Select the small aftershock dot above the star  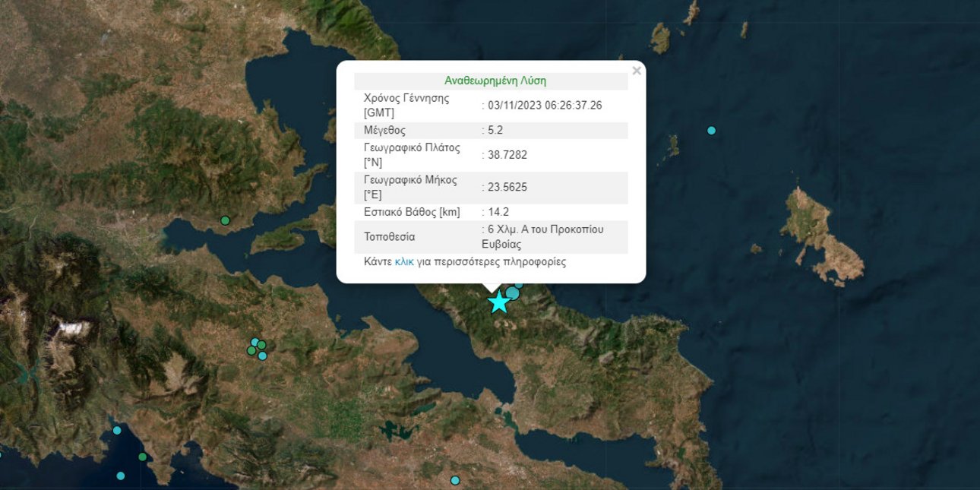[x=519, y=286]
